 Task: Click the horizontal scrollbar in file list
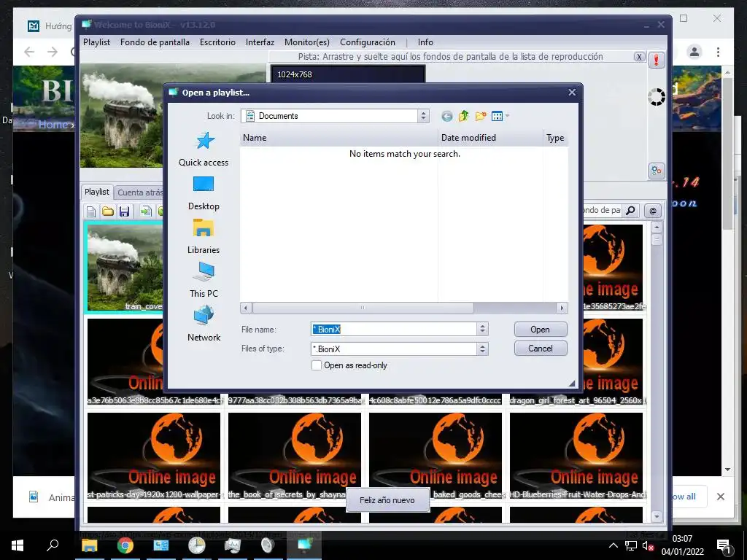tap(363, 308)
